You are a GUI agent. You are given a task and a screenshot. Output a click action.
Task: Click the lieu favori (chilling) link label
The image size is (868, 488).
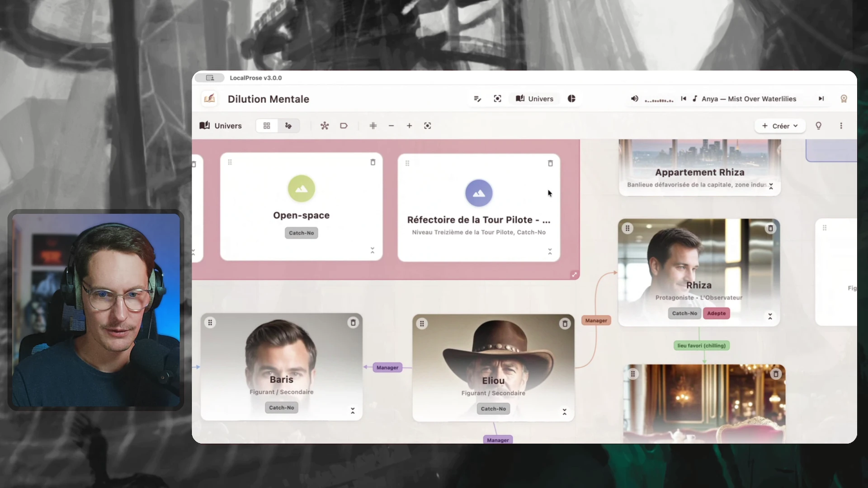point(701,346)
